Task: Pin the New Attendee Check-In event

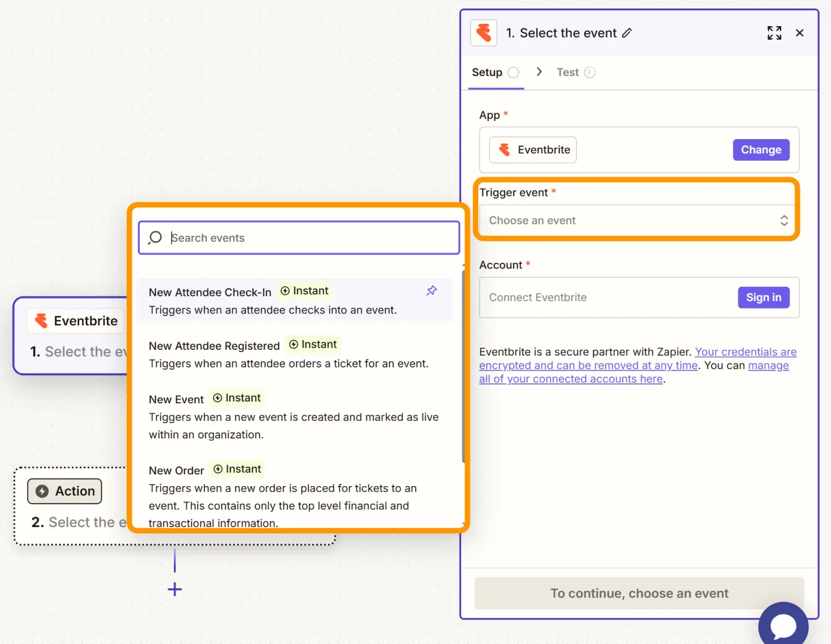Action: click(432, 291)
